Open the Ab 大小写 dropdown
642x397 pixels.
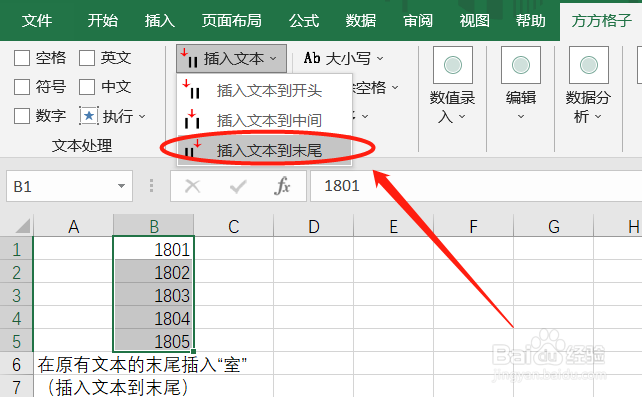[343, 59]
